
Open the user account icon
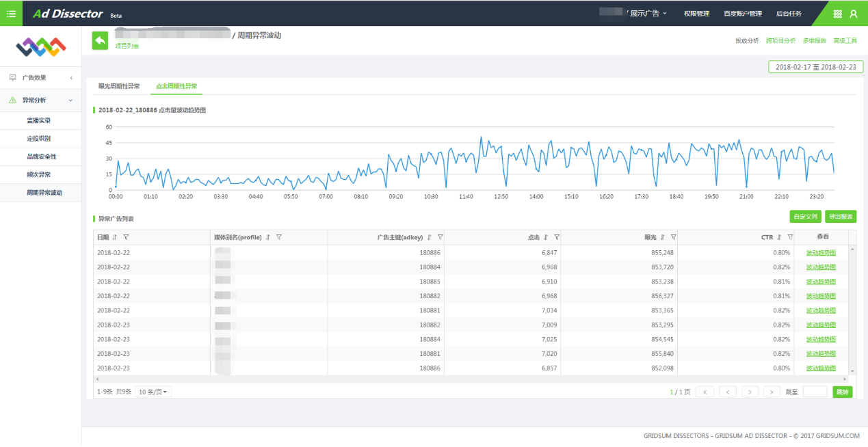tap(853, 14)
